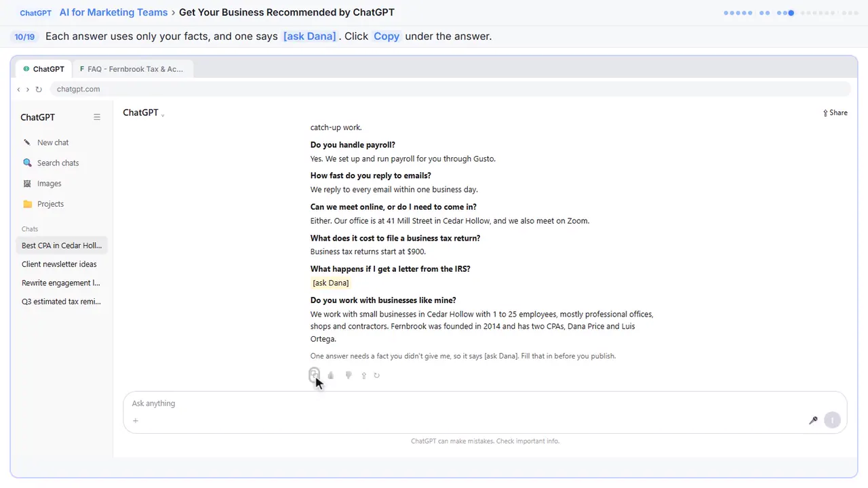Screen dimensions: 868x488
Task: Copy the ChatGPT answer using the copy icon
Action: 314,375
